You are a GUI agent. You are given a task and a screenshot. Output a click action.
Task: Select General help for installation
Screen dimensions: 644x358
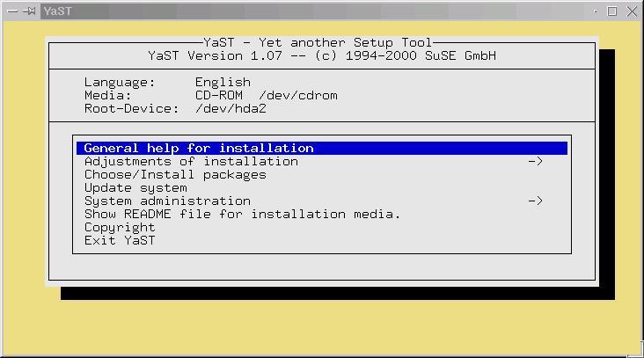click(199, 149)
